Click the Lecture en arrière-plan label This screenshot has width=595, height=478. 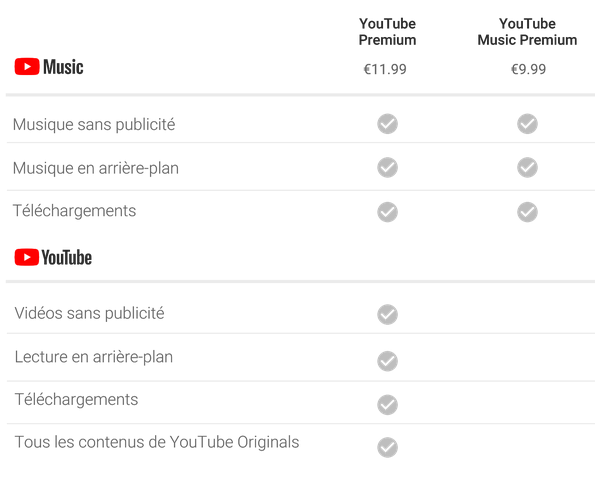point(94,357)
